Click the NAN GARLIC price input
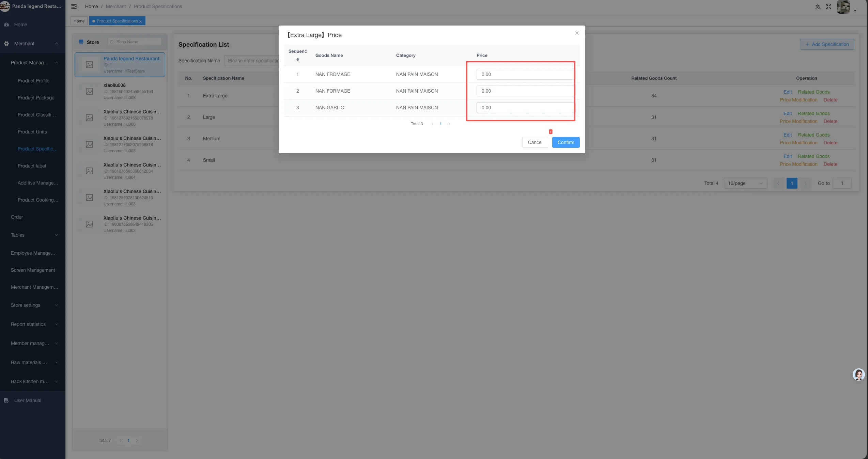This screenshot has height=459, width=868. point(525,108)
